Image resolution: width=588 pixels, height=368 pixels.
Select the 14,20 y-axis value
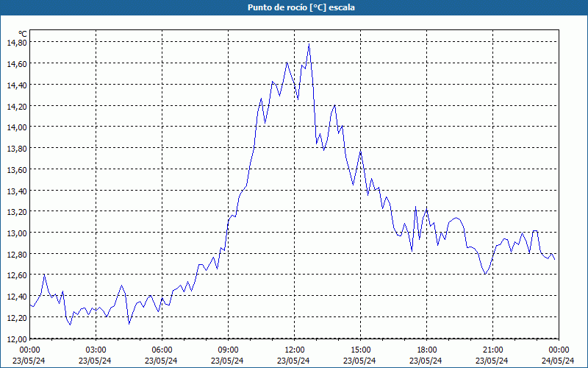[x=17, y=106]
